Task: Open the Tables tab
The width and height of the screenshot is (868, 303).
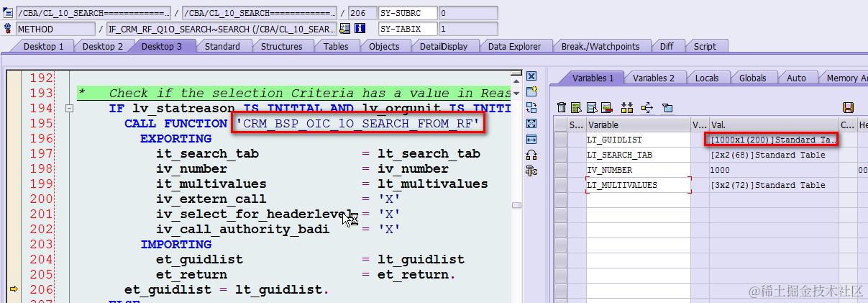Action: click(336, 46)
